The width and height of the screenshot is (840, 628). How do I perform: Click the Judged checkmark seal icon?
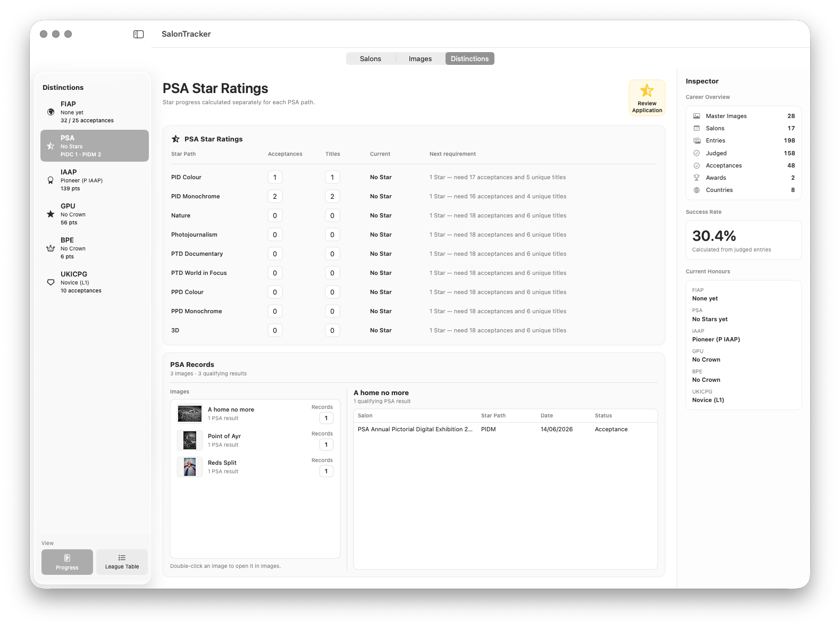(696, 153)
